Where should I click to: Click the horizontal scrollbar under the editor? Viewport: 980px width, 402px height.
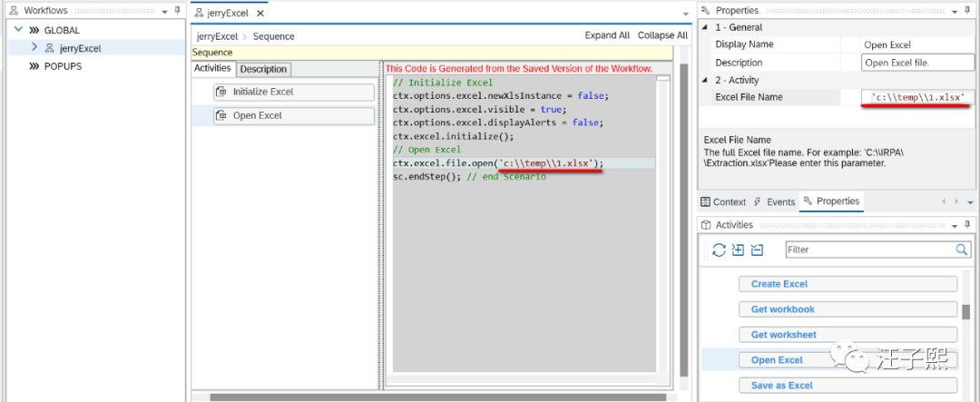437,397
